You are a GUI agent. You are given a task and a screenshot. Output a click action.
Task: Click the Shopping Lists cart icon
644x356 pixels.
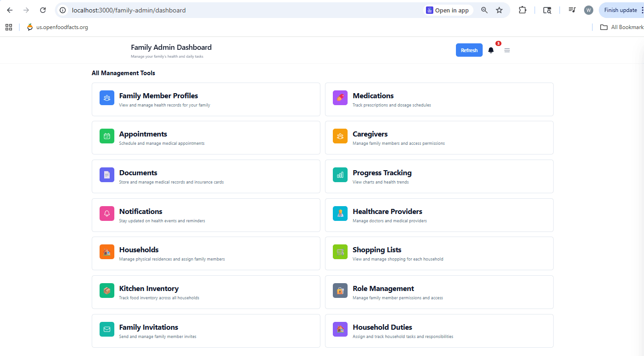pyautogui.click(x=340, y=252)
